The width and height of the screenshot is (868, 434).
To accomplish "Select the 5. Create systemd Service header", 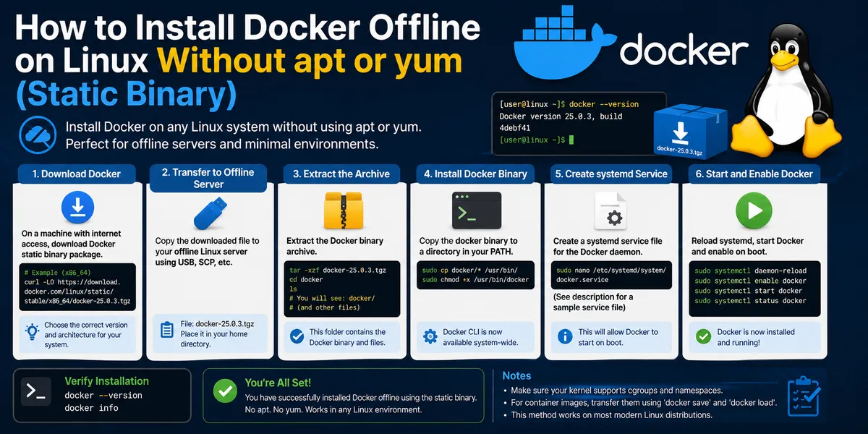I will coord(611,174).
